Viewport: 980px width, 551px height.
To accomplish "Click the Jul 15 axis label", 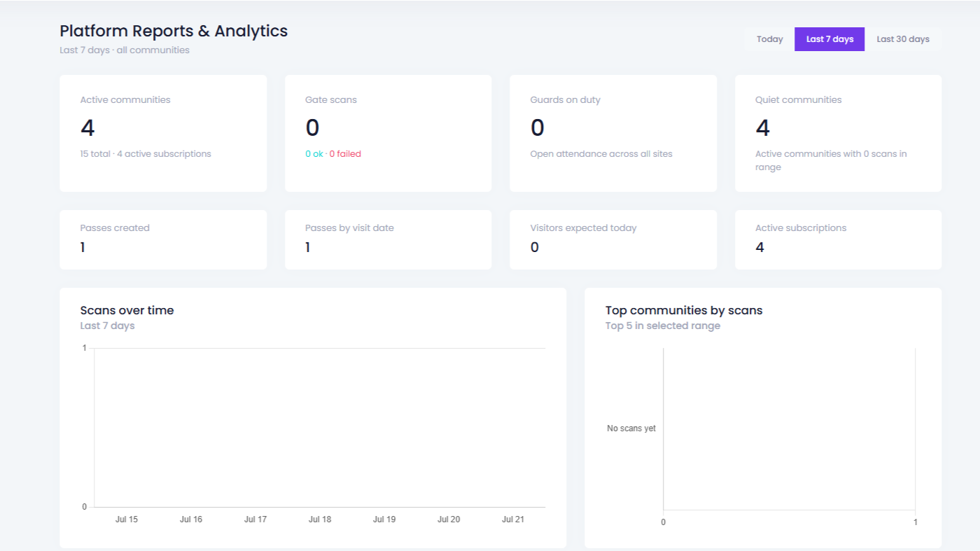I will [x=127, y=519].
